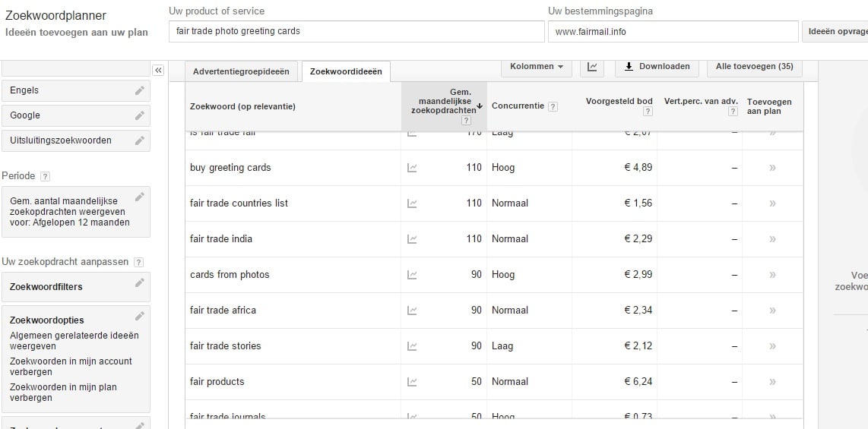The height and width of the screenshot is (429, 868).
Task: Add fair trade india to plan
Action: [x=772, y=239]
